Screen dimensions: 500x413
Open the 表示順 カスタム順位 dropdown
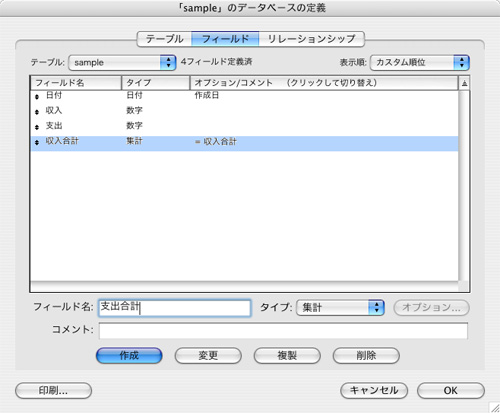click(x=420, y=62)
